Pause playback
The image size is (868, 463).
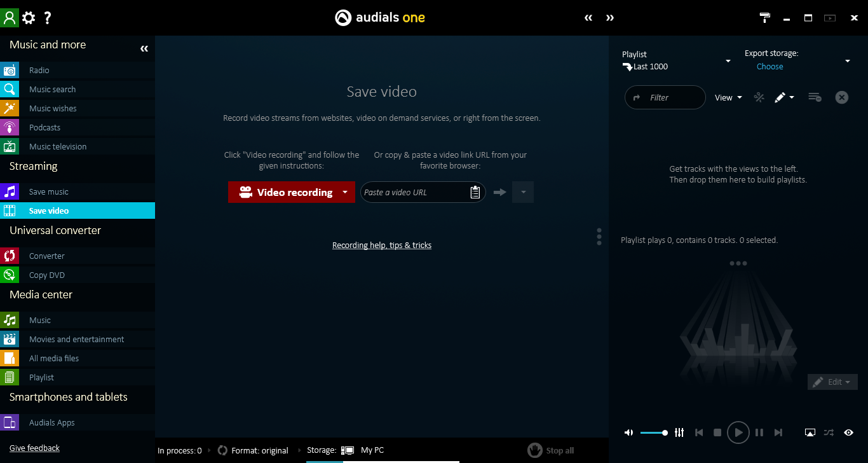pos(759,432)
